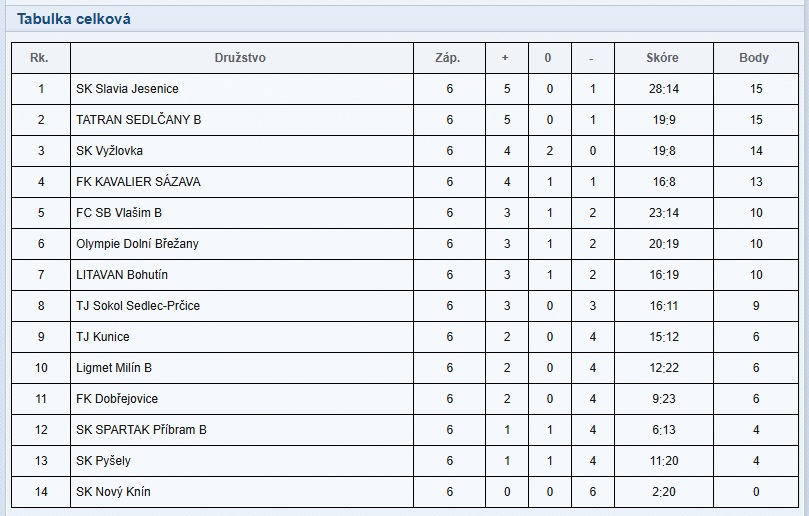This screenshot has width=809, height=516.
Task: Click SK Pyšely team name
Action: click(x=103, y=461)
